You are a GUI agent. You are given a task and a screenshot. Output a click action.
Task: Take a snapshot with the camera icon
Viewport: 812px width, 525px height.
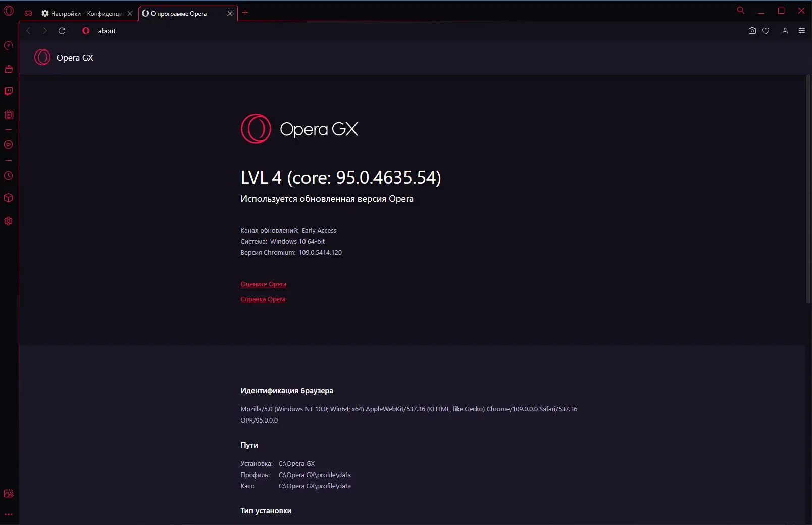752,31
